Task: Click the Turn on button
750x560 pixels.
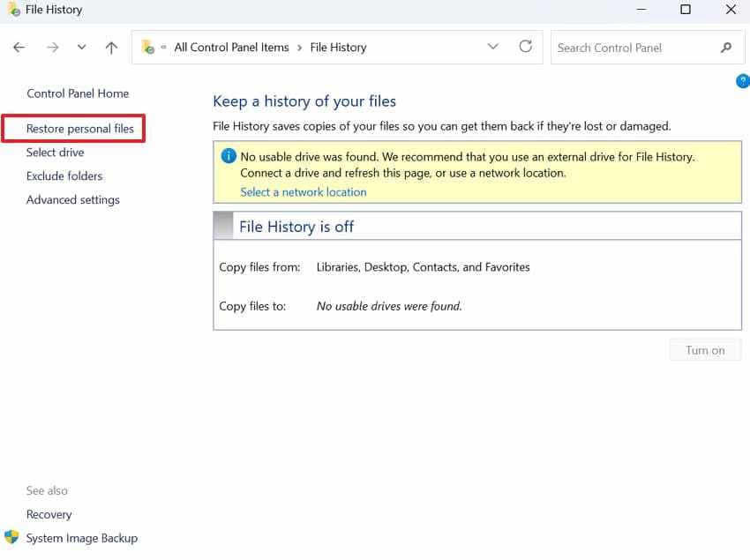Action: (x=706, y=350)
